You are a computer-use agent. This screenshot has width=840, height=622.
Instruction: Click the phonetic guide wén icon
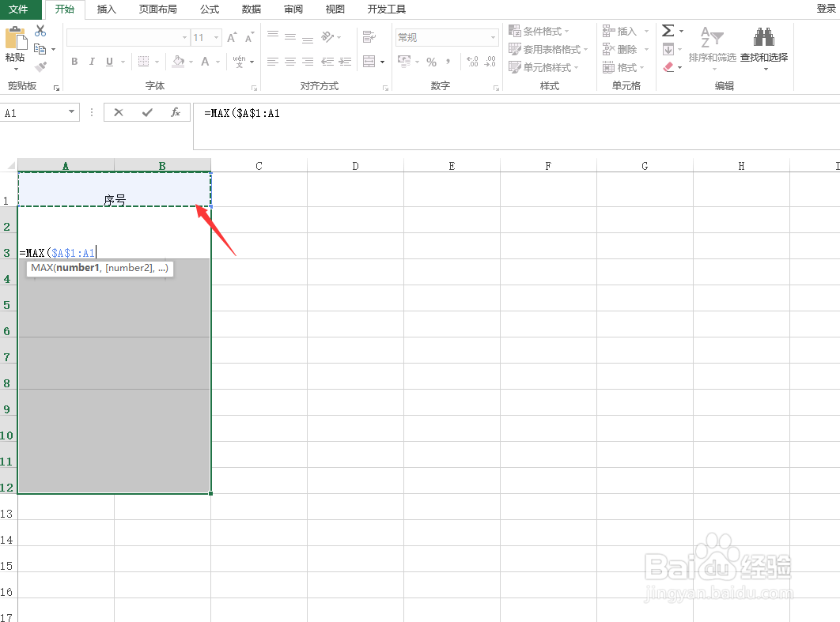[240, 62]
